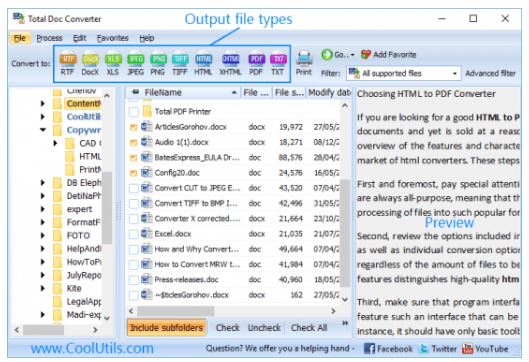Check Excel.docx checkbox

134,234
